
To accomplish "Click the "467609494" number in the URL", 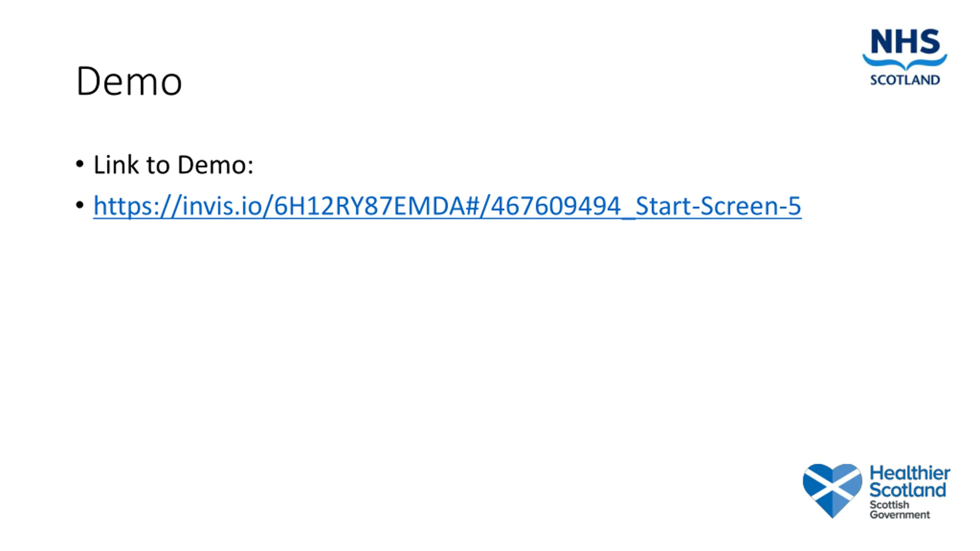I will [x=555, y=206].
